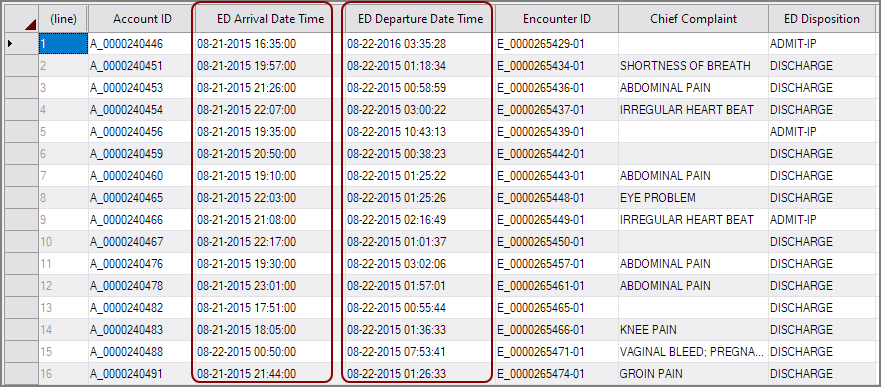Select account cell A_0000240456

tap(142, 131)
